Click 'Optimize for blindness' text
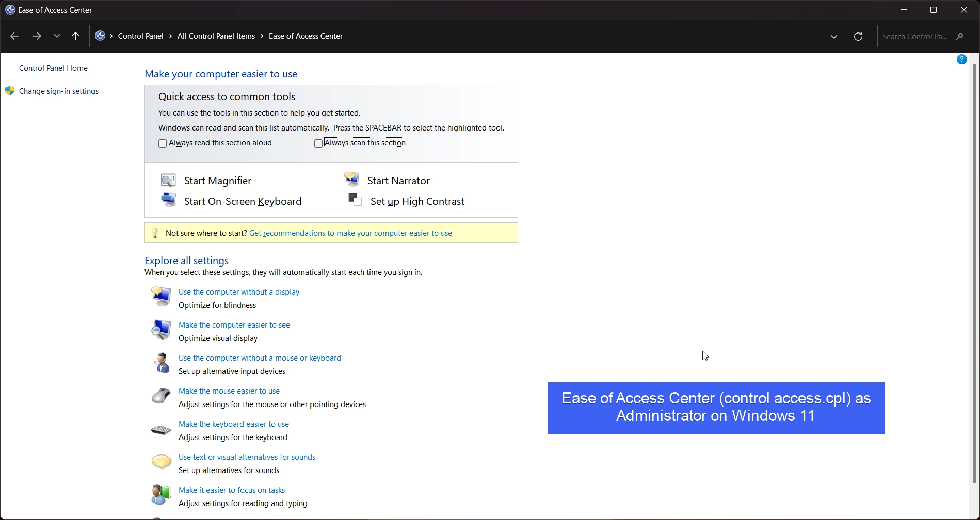Image resolution: width=980 pixels, height=520 pixels. (217, 305)
